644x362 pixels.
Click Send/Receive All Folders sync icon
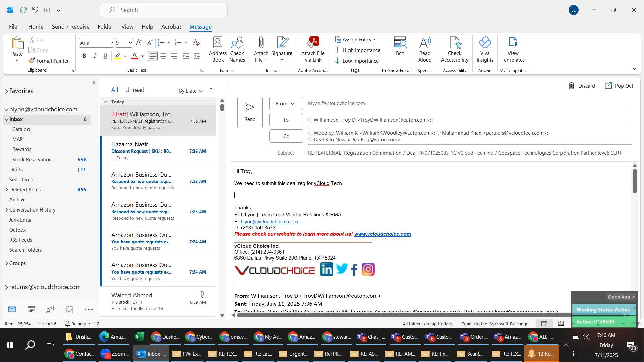point(23,10)
